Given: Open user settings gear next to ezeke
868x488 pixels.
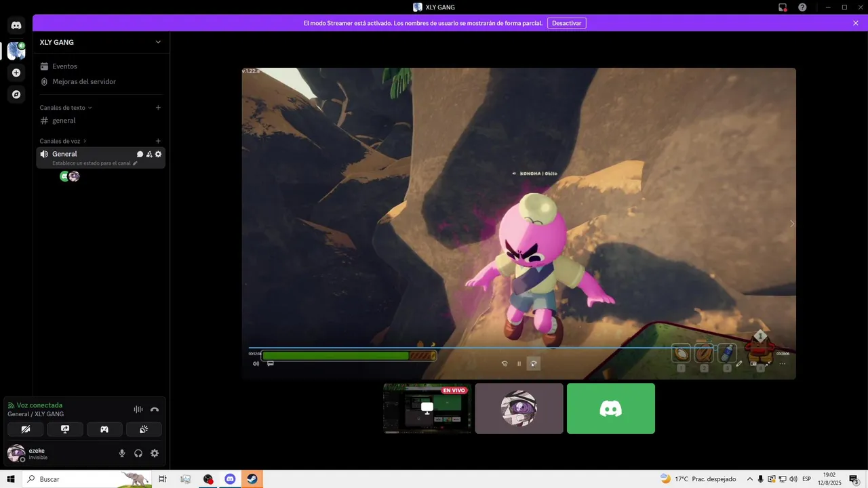Looking at the screenshot, I should click(x=155, y=453).
